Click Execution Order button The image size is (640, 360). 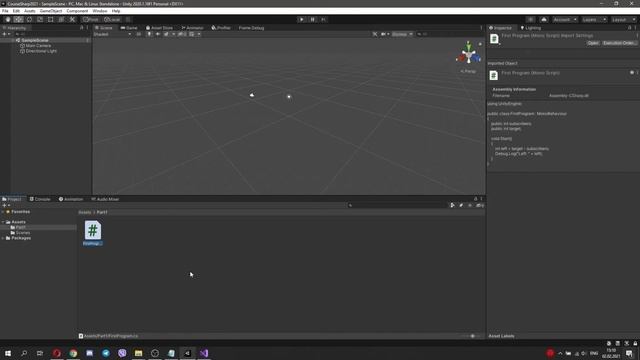(x=619, y=43)
